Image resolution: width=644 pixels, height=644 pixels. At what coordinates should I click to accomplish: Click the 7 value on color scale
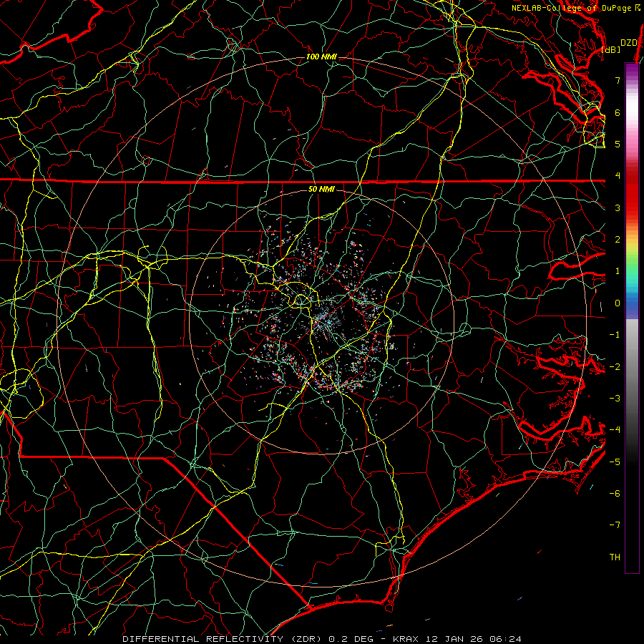[618, 80]
